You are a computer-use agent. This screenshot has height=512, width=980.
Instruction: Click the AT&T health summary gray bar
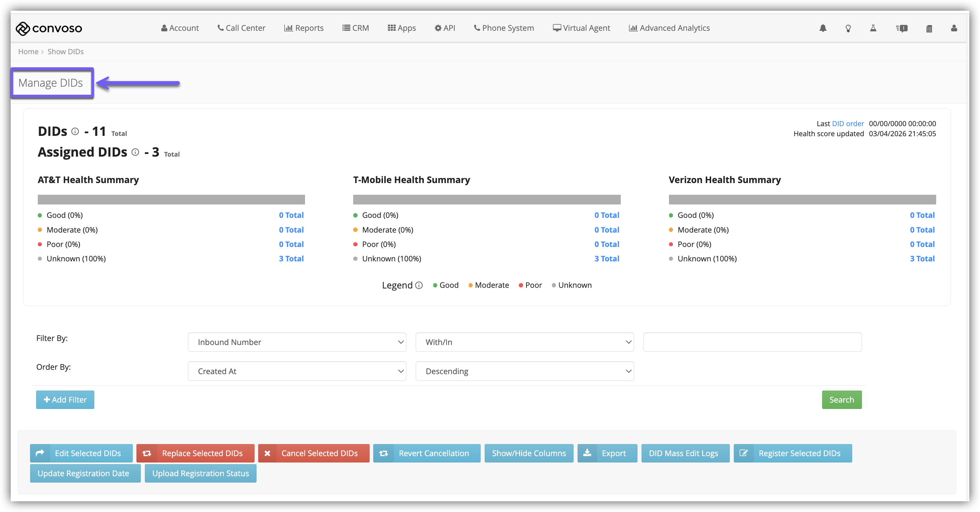[171, 199]
